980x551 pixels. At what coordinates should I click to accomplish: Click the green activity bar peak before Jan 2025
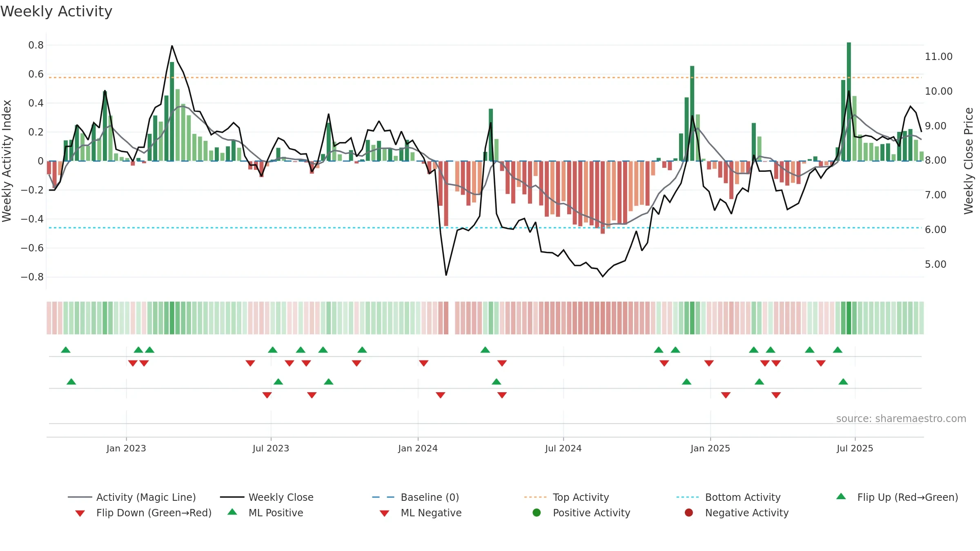pos(692,113)
